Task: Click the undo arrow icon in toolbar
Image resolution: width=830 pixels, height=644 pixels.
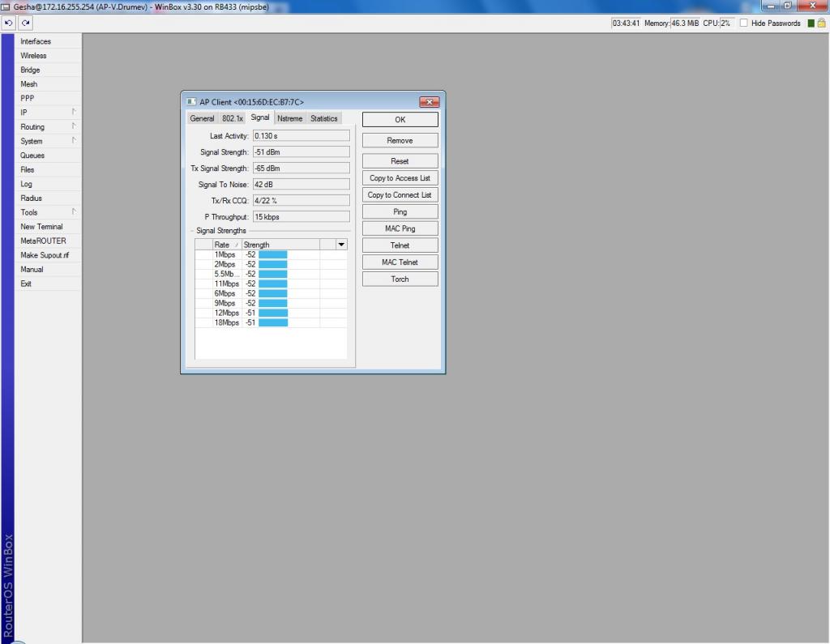Action: tap(9, 23)
